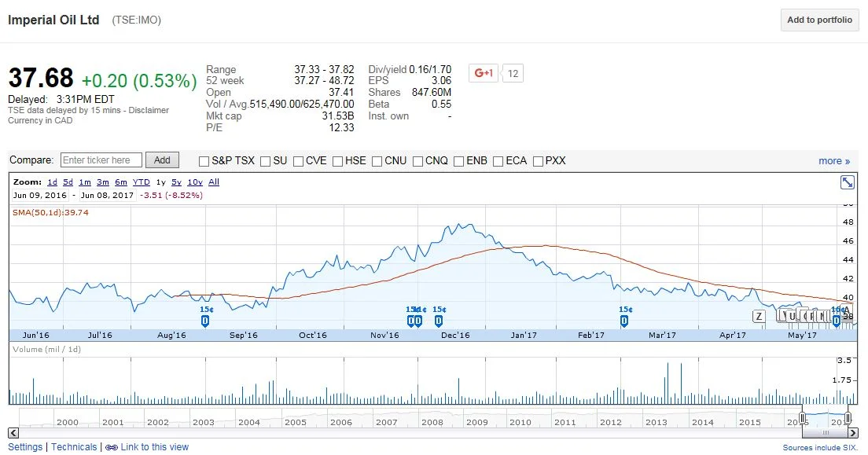Open the May'17 16¢ dividend marker
Image resolution: width=868 pixels, height=455 pixels.
click(837, 321)
